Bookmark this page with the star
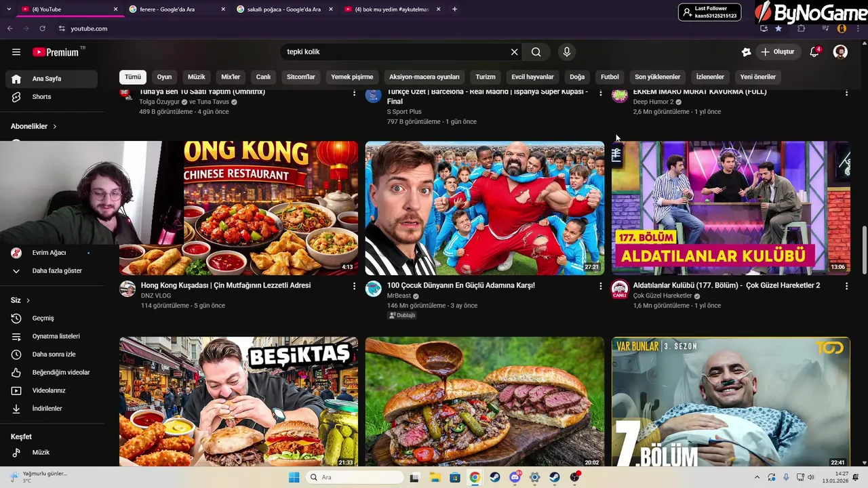868x488 pixels. click(778, 28)
